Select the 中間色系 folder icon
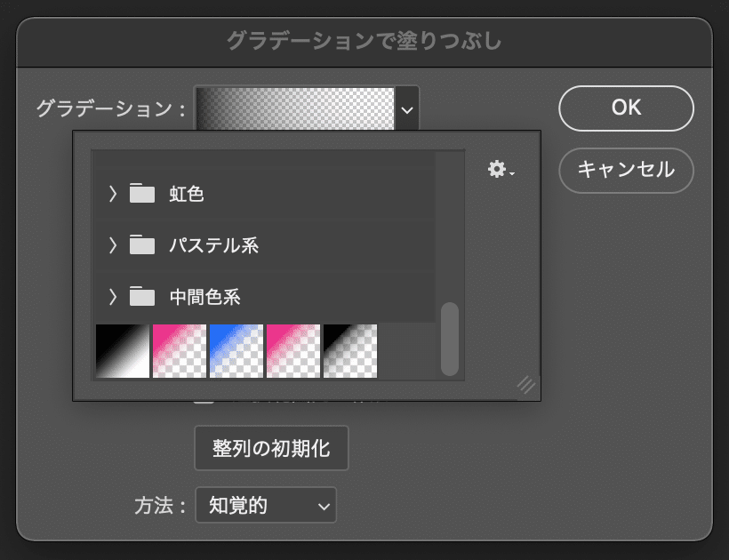Viewport: 729px width, 560px height. click(142, 296)
